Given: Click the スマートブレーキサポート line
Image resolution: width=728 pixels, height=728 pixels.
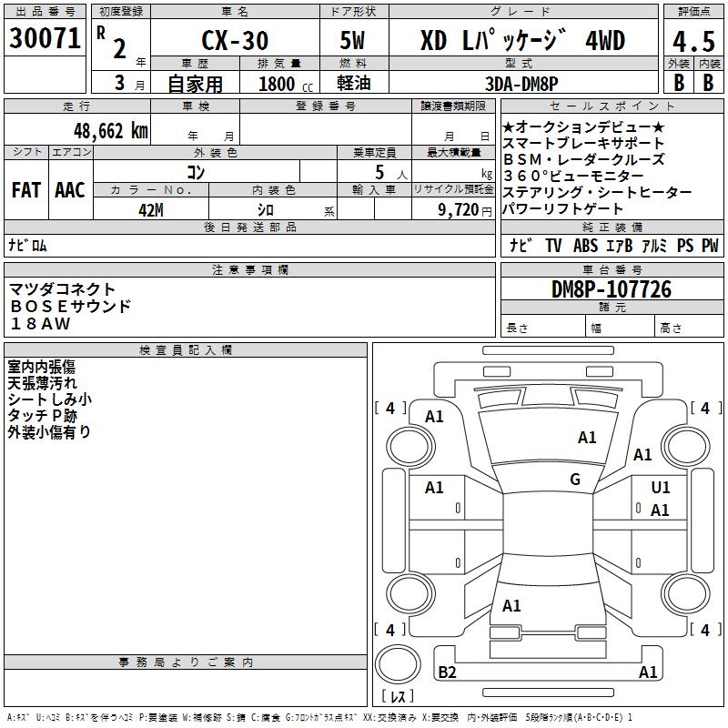Looking at the screenshot, I should [x=583, y=144].
